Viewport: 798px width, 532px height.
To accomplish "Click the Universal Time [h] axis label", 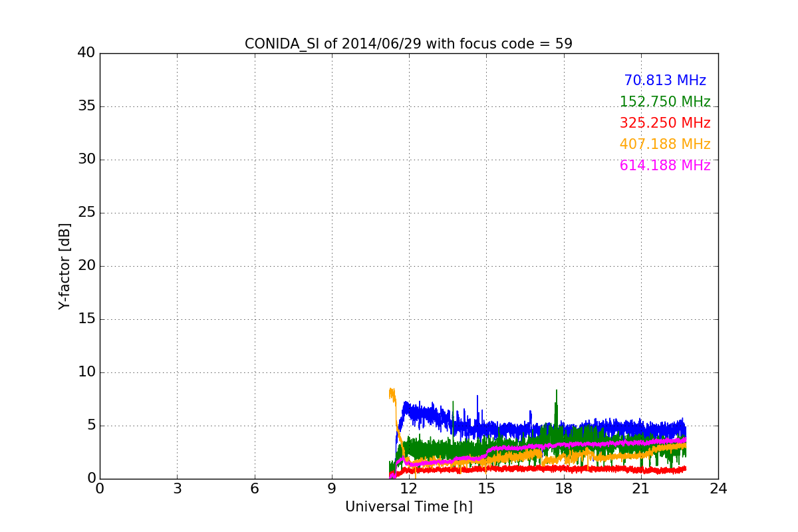I will click(408, 507).
